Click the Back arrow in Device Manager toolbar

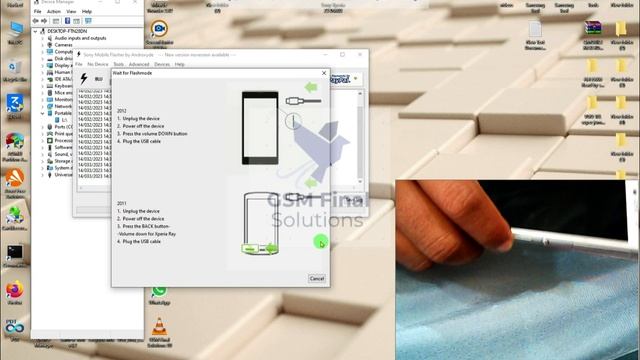(36, 21)
